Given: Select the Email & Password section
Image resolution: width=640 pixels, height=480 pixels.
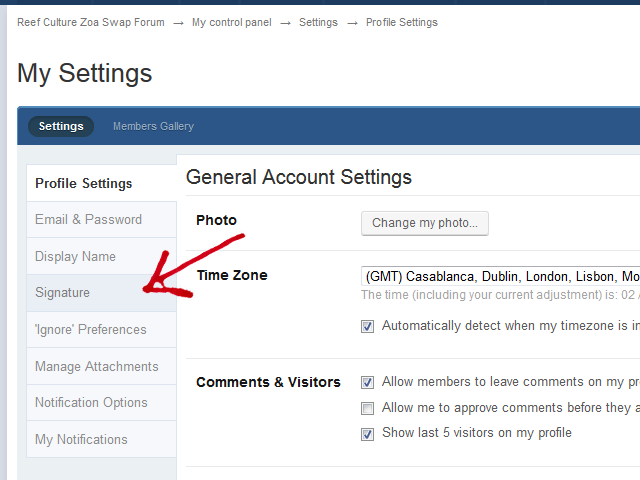Looking at the screenshot, I should coord(88,220).
